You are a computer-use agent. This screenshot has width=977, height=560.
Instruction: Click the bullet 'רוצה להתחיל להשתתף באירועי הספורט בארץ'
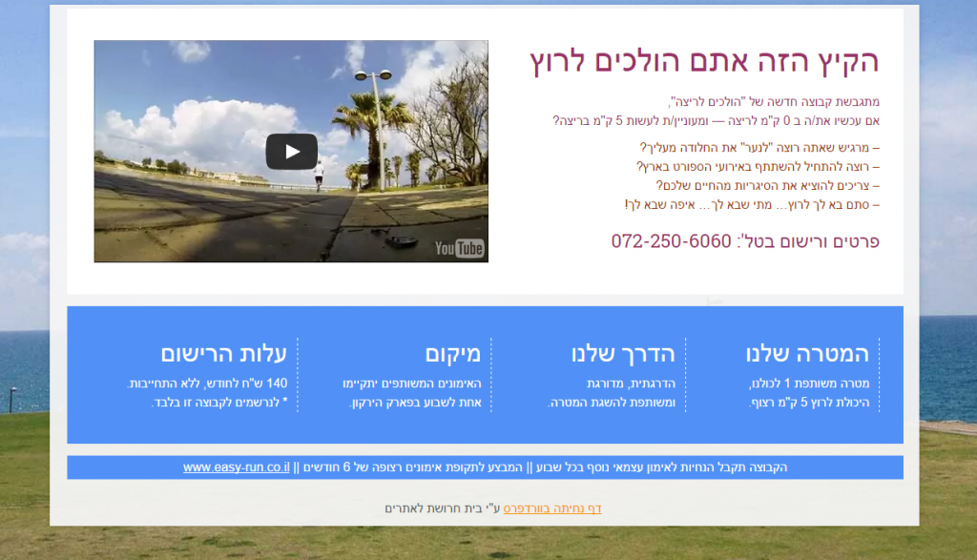(758, 167)
